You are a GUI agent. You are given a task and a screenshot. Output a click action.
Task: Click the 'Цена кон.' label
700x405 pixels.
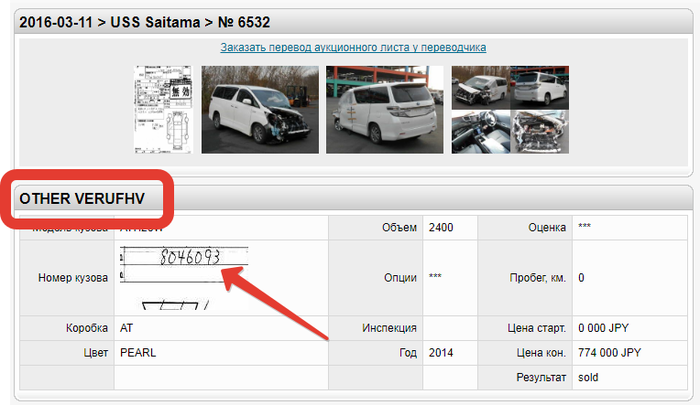541,353
